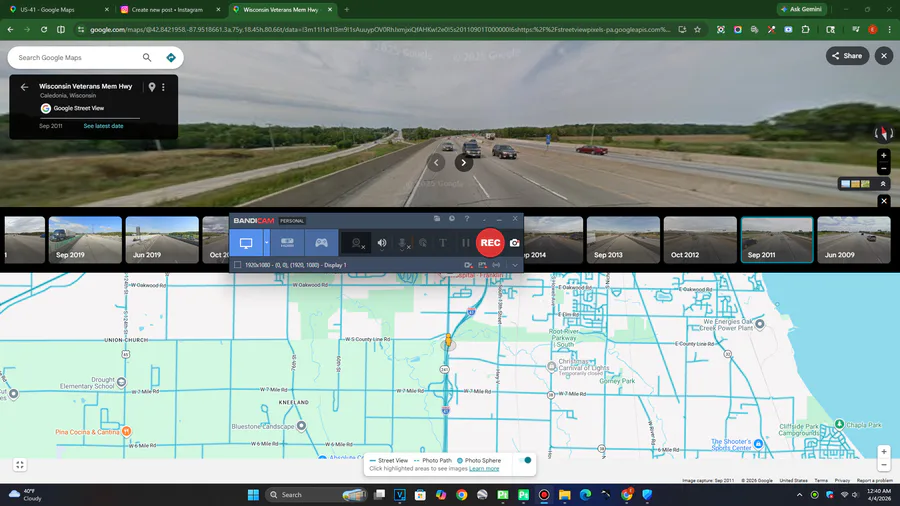Open Bandicam output folder icon
Screen dimensions: 900x506
tap(437, 219)
